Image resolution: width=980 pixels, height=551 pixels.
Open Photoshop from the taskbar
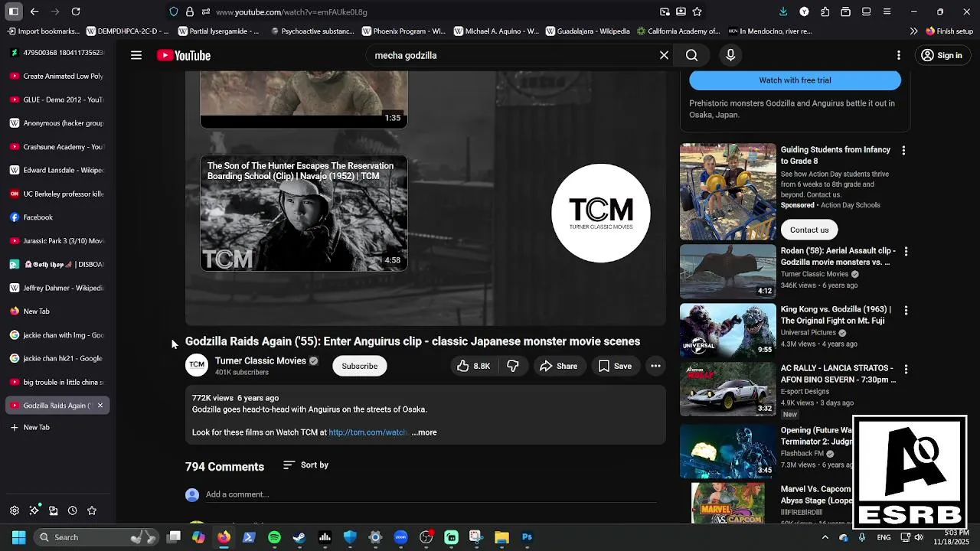tap(527, 537)
